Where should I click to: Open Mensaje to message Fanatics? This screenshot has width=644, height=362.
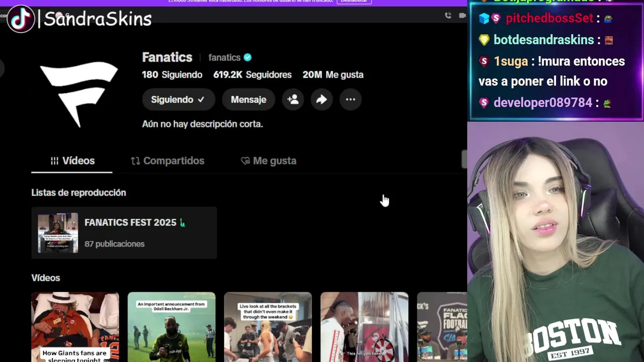(x=249, y=100)
